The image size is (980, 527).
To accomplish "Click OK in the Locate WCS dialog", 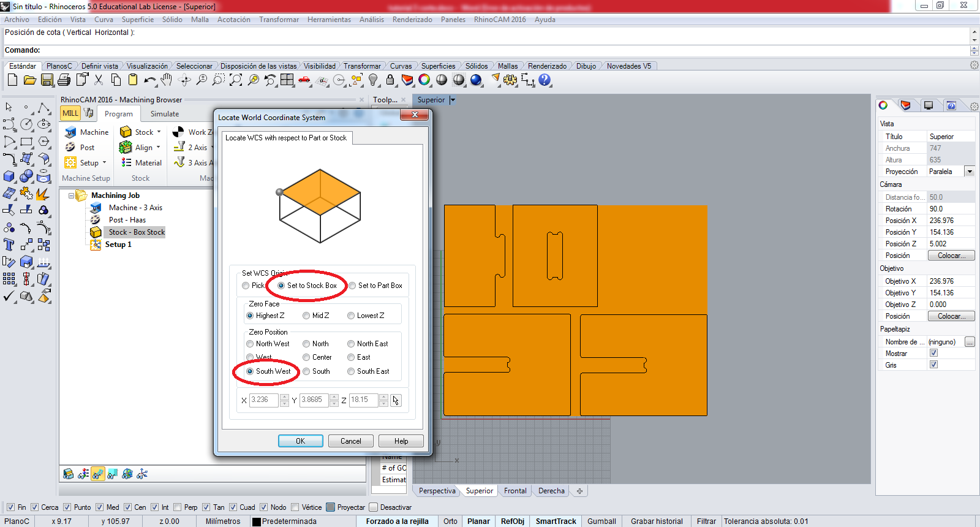I will pos(300,441).
